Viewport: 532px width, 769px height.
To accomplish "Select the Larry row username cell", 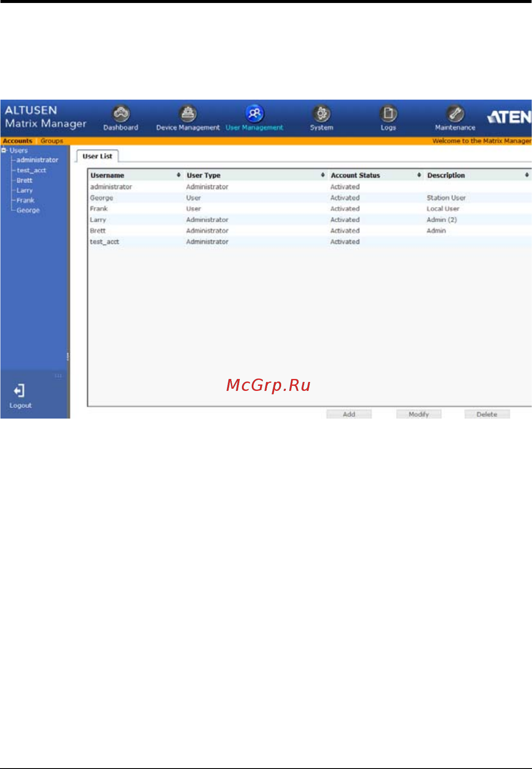I will 98,220.
